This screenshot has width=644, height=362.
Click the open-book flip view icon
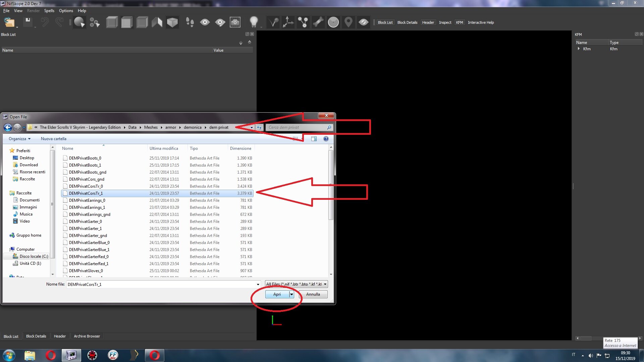click(x=157, y=22)
